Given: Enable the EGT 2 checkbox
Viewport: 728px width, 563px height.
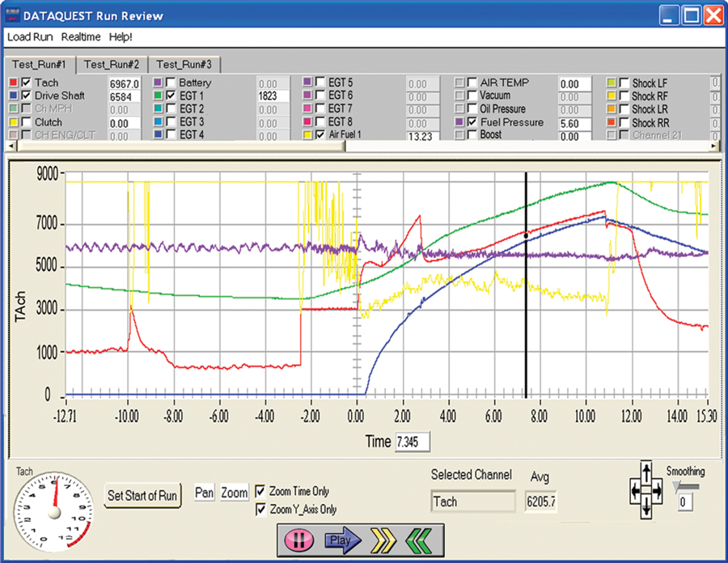Looking at the screenshot, I should click(171, 108).
